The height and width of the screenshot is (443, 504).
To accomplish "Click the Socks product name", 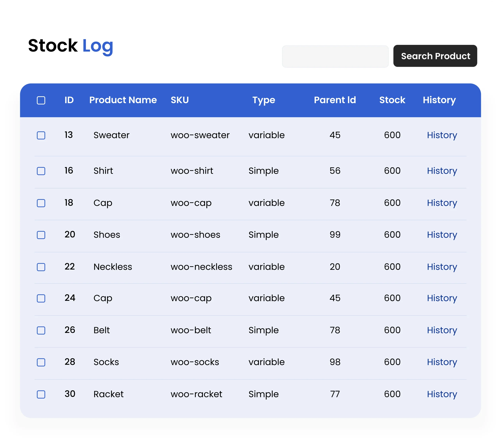I will (106, 362).
